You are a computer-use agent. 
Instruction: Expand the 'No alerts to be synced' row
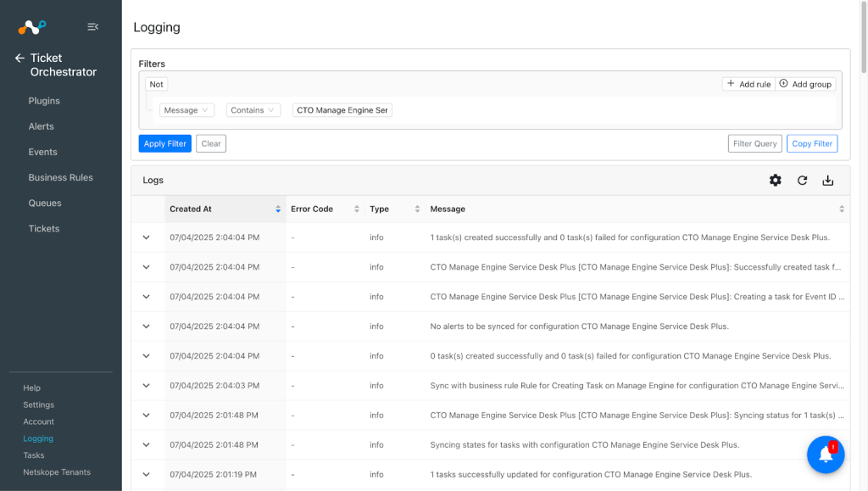click(146, 326)
